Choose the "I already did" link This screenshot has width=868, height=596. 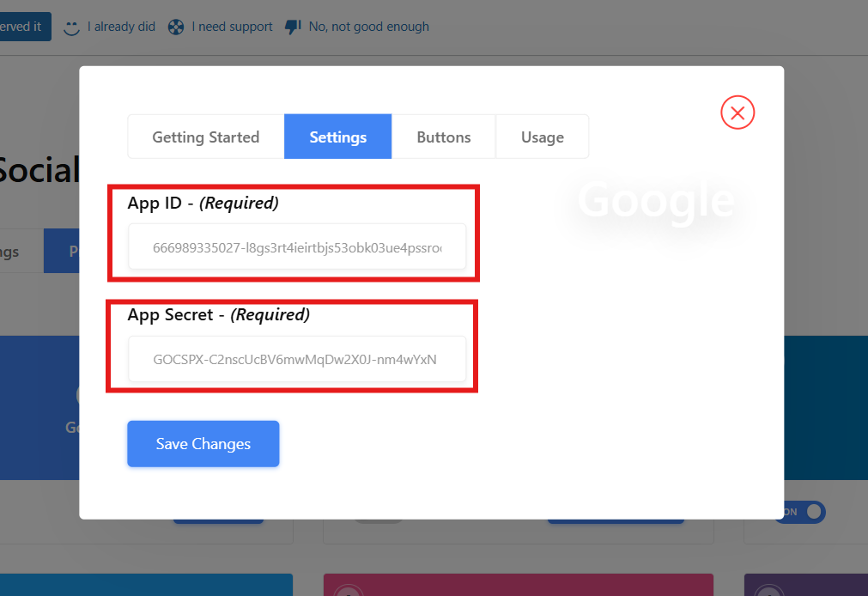pos(121,27)
